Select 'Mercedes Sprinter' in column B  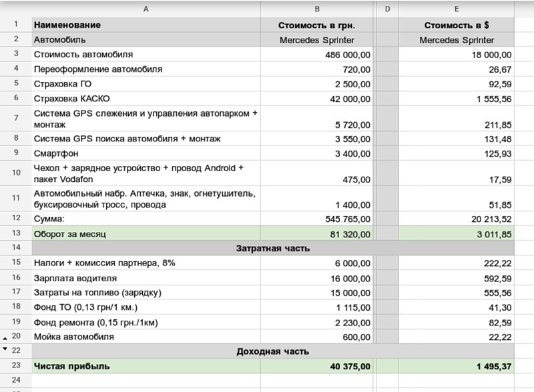click(x=317, y=40)
